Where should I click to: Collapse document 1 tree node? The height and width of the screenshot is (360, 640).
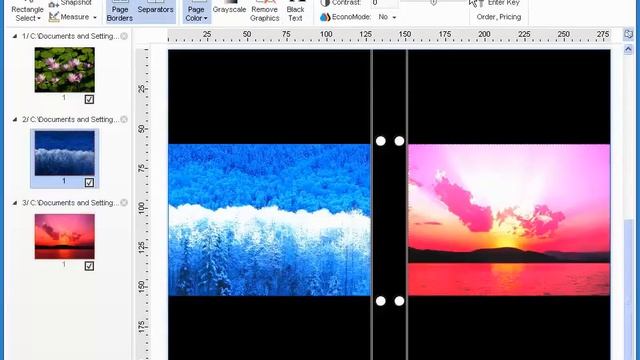[x=15, y=36]
